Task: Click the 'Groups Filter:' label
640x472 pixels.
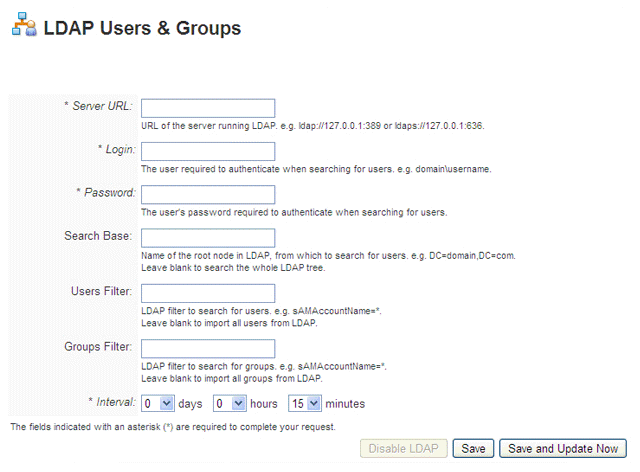Action: click(x=98, y=347)
